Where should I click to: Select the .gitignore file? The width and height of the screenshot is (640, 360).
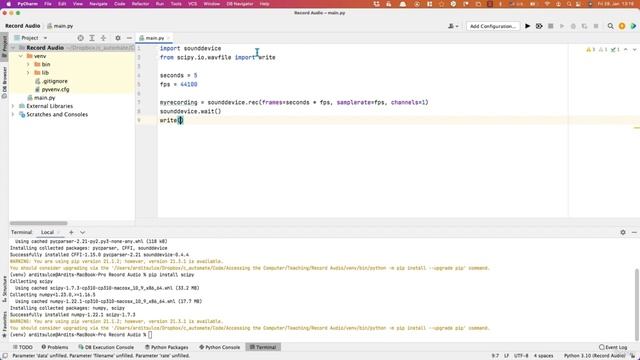pos(51,81)
